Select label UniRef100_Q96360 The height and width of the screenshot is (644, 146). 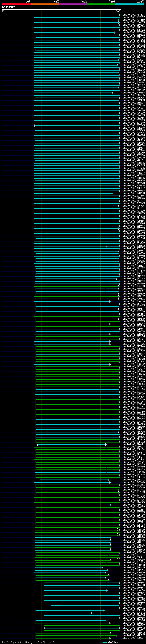[x=134, y=590]
